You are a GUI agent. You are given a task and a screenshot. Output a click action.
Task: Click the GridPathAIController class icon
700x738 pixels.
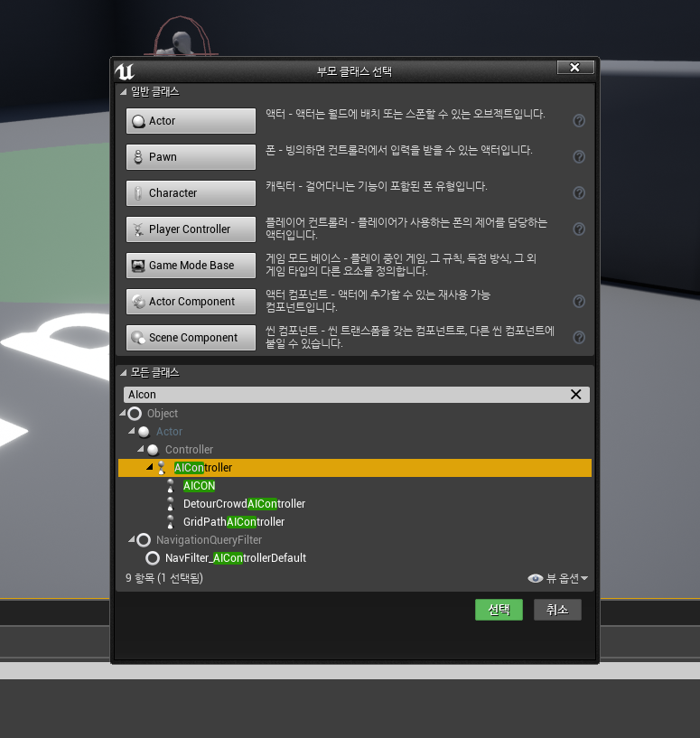[x=171, y=522]
